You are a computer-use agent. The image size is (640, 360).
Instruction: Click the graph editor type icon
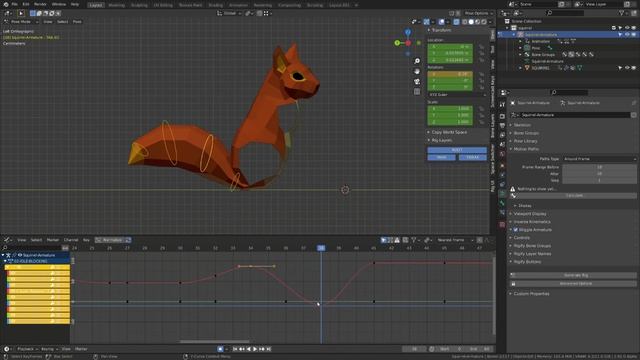[8, 240]
